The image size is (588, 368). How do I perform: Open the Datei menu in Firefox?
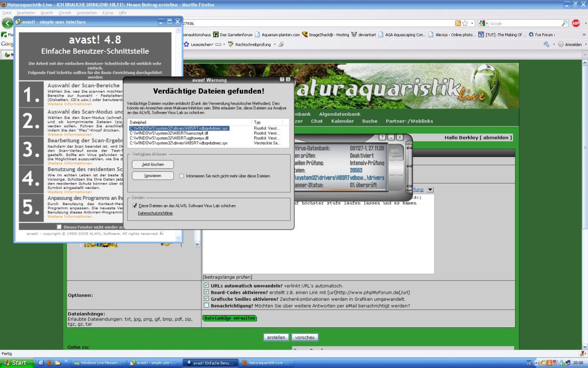tap(7, 12)
